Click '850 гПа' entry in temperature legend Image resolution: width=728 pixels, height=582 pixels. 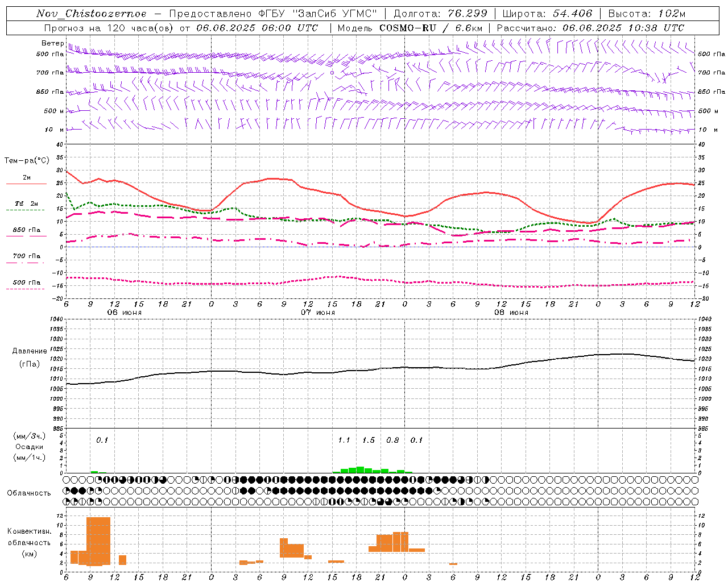[x=27, y=230]
